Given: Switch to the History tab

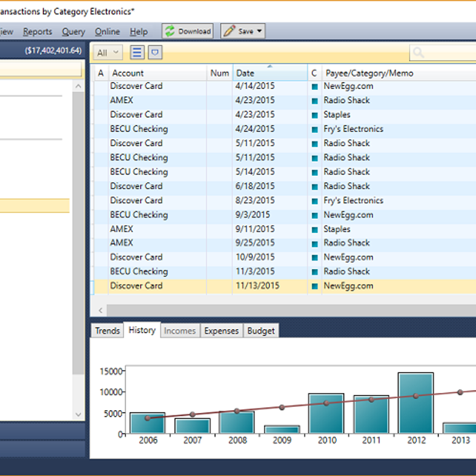Looking at the screenshot, I should point(142,330).
